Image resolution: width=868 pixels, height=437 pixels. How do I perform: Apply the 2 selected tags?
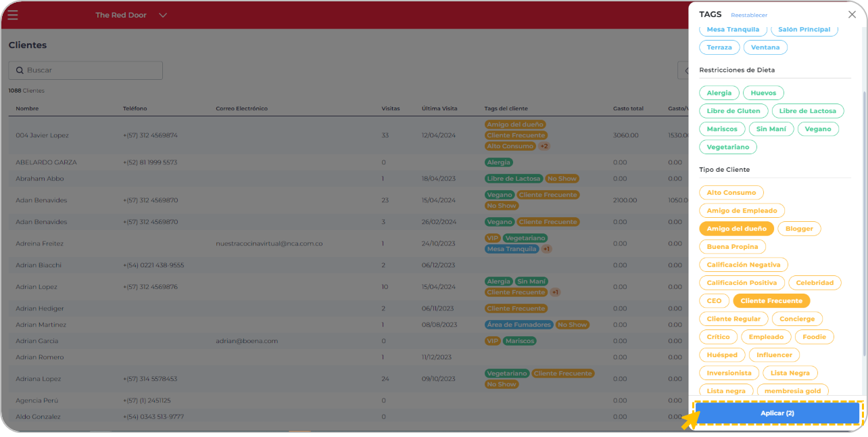pyautogui.click(x=777, y=413)
